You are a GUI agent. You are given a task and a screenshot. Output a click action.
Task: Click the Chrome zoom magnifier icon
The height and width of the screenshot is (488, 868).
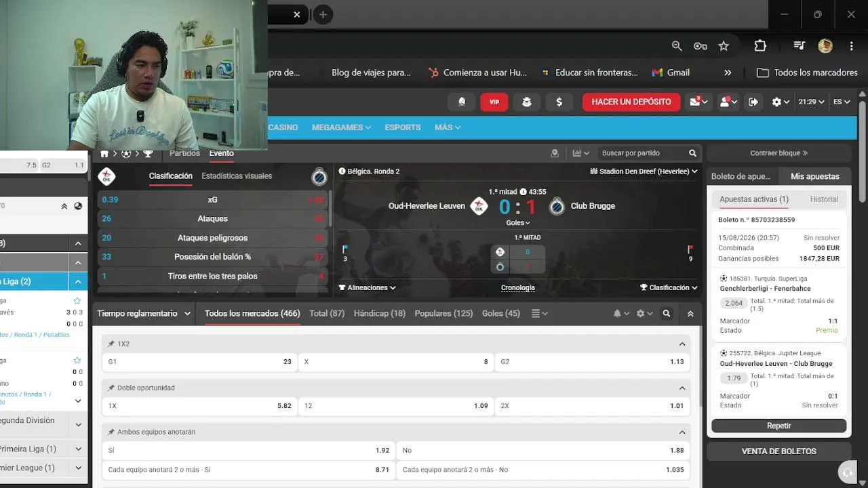pos(677,45)
